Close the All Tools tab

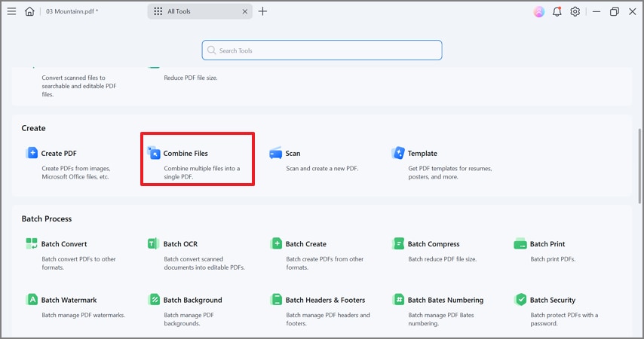[x=245, y=11]
